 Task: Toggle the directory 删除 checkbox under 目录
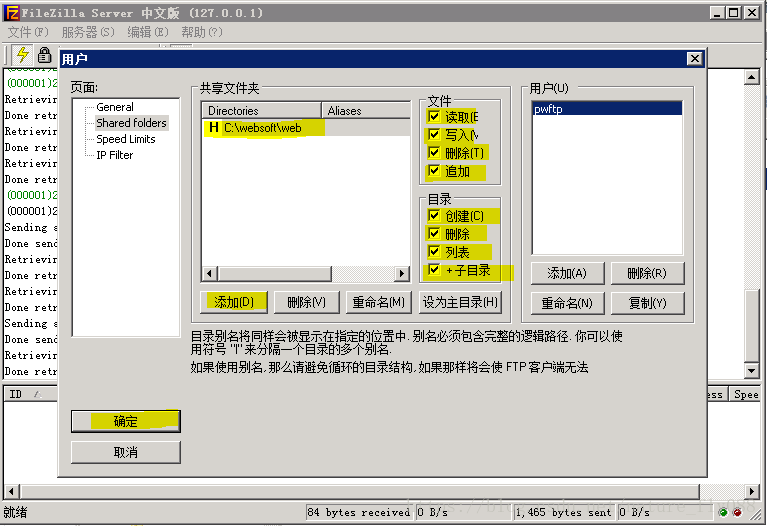point(434,233)
